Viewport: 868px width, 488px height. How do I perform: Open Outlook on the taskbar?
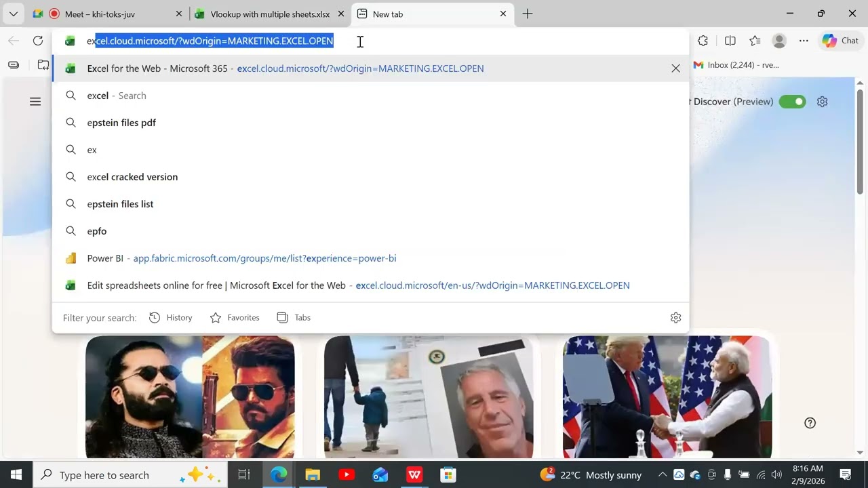(380, 474)
